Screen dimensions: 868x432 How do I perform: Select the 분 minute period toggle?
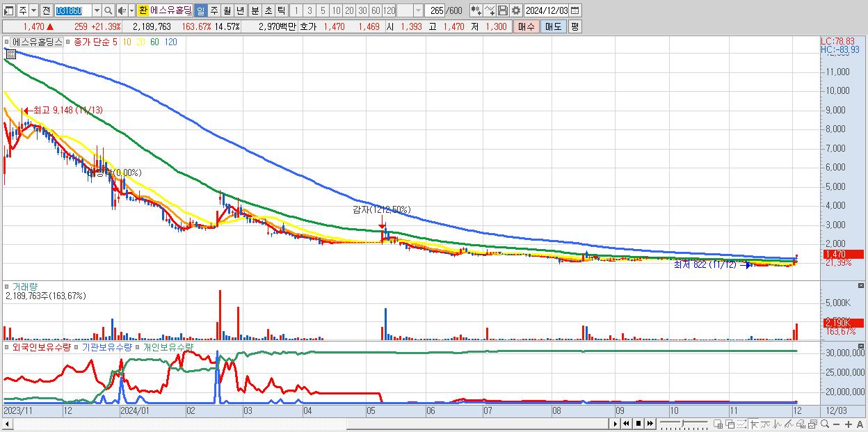click(x=255, y=10)
